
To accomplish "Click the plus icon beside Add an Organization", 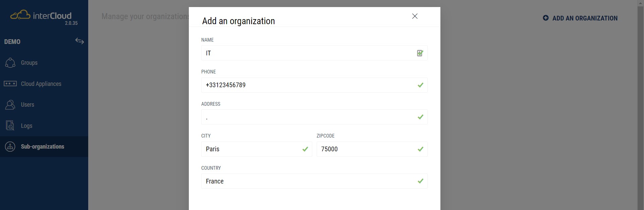I will coord(546,18).
